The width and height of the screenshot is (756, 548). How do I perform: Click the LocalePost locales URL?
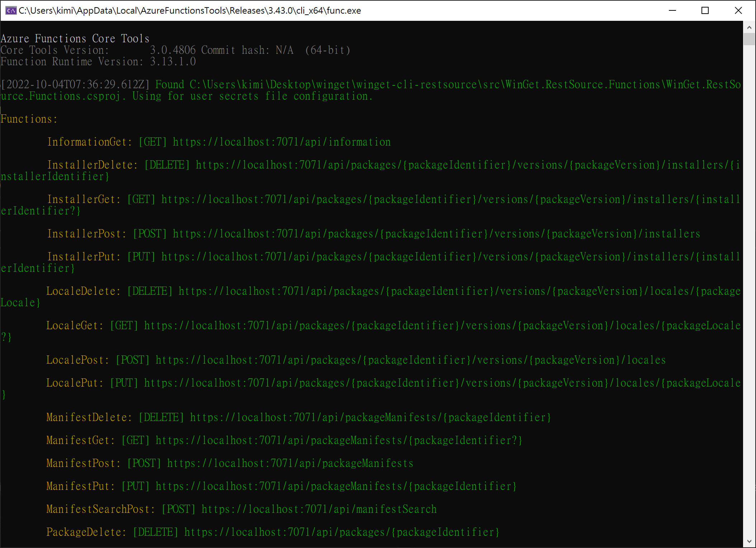411,360
